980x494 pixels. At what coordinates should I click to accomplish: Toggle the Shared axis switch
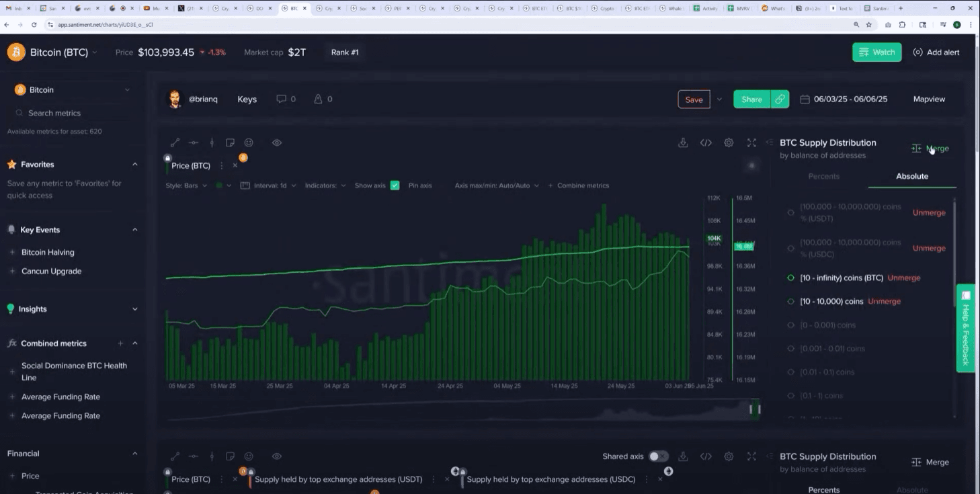point(658,456)
